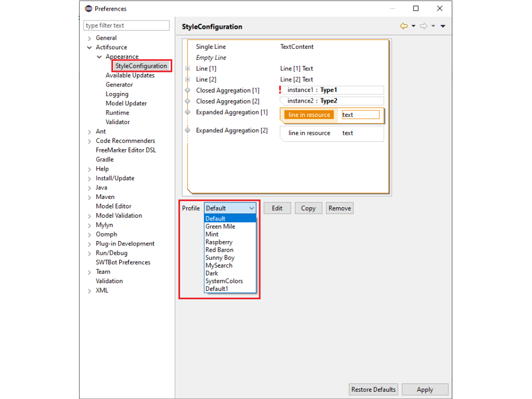Choose Green Mile from profile list
532x399 pixels.
(x=220, y=226)
